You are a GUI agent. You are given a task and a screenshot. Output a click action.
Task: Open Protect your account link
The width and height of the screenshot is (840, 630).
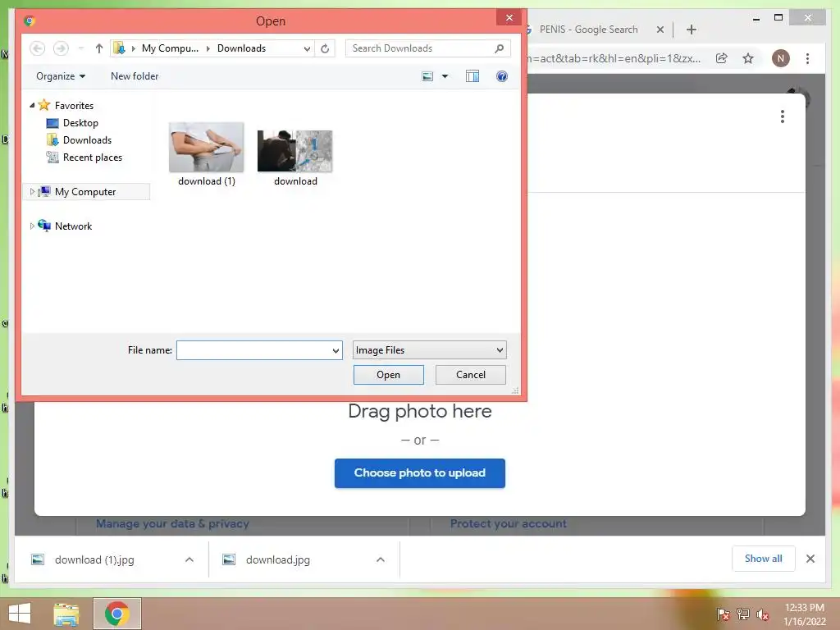[x=508, y=523]
